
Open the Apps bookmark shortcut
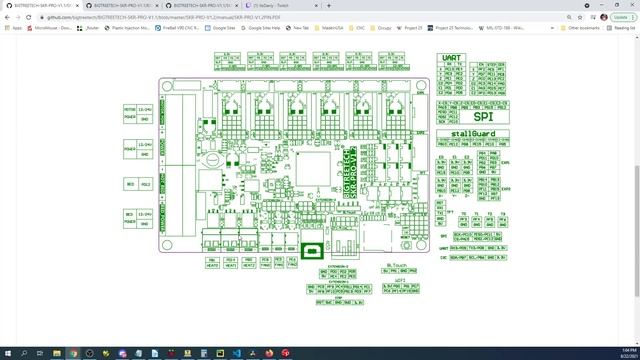[x=13, y=28]
